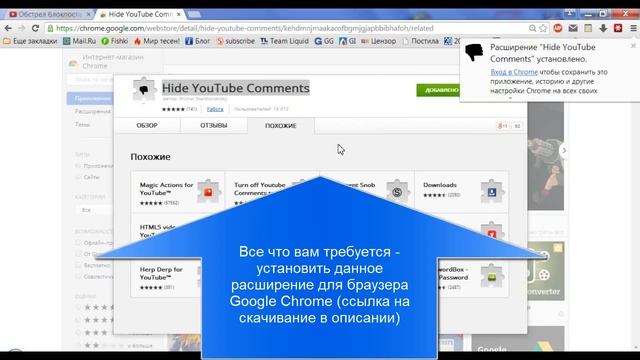Open the Mail.Ru bookmark
Image resolution: width=640 pixels, height=360 pixels.
click(80, 41)
